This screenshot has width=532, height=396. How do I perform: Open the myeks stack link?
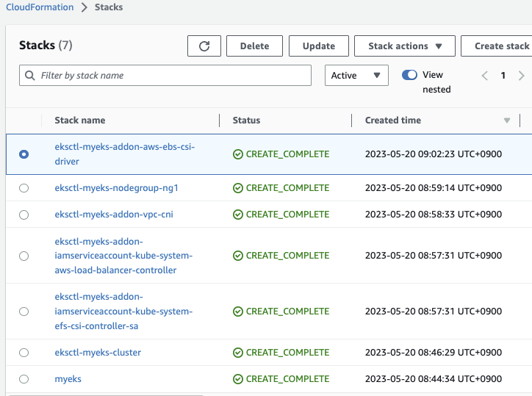(x=68, y=379)
